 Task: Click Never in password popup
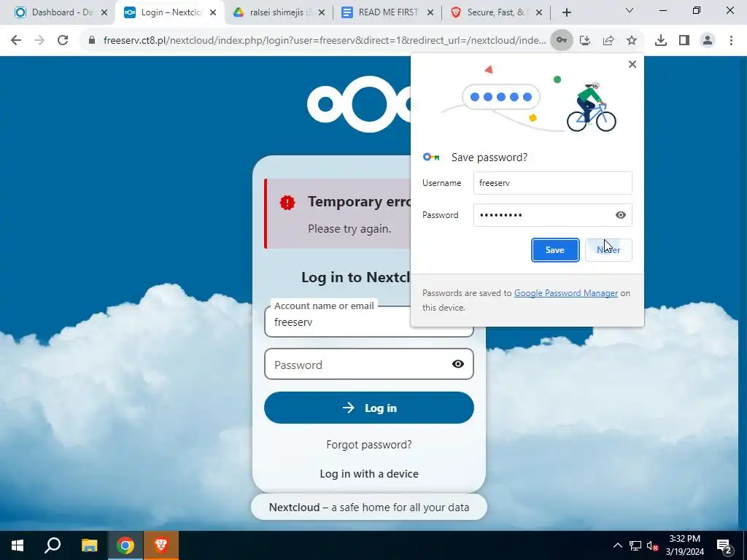(x=608, y=250)
